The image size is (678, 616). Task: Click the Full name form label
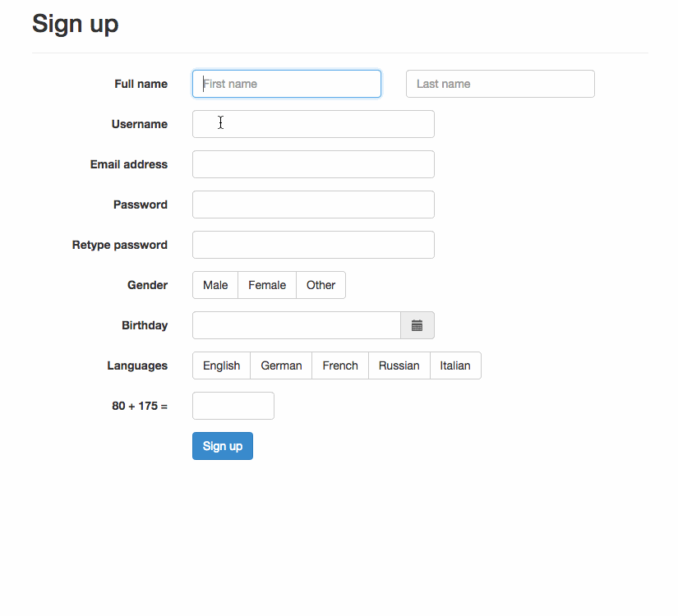pos(141,84)
